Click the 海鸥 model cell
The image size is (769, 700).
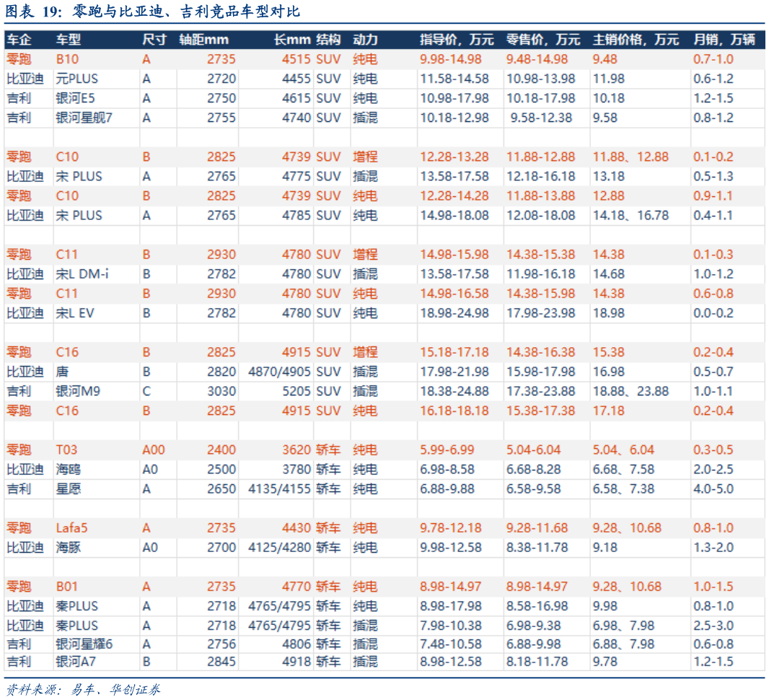[69, 469]
